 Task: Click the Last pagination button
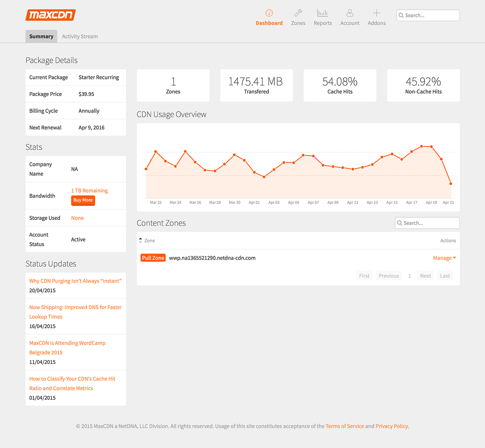click(445, 276)
